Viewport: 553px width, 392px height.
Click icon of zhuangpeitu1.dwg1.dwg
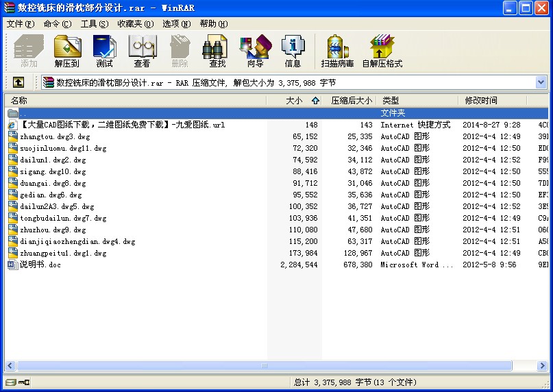13,253
